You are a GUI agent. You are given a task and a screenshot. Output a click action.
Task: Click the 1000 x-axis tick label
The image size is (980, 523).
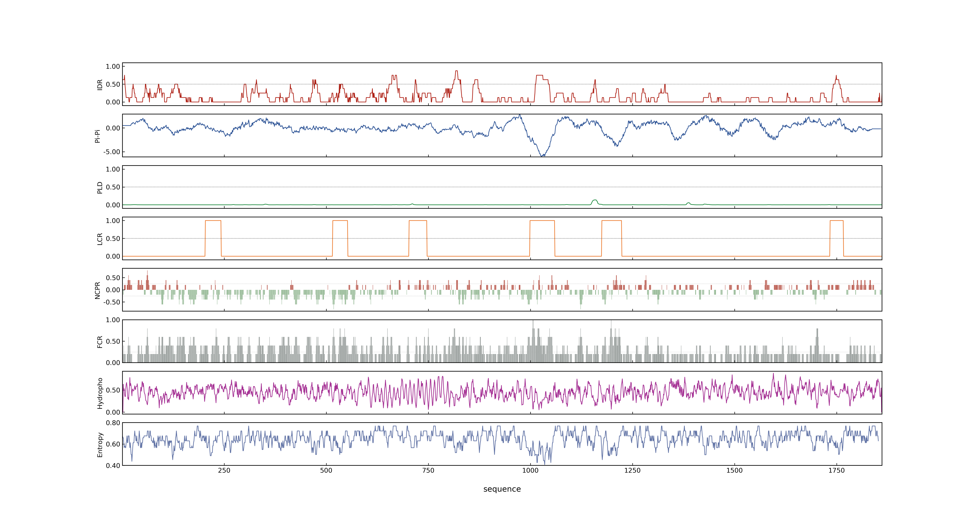530,470
